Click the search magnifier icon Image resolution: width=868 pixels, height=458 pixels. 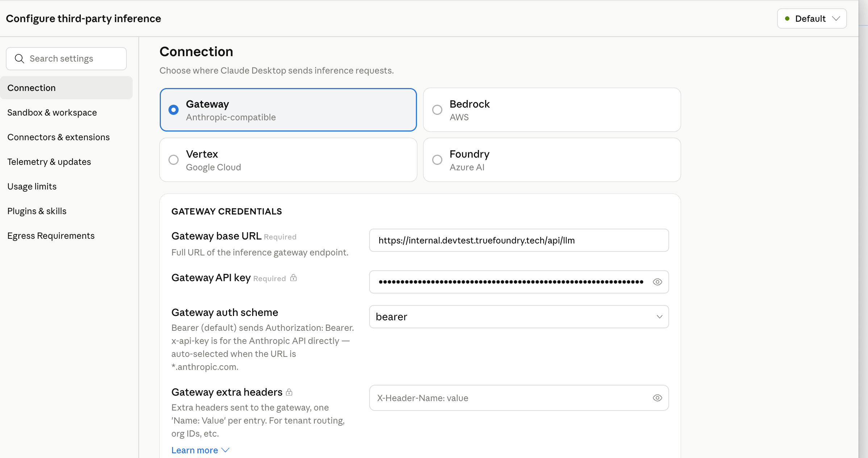tap(20, 59)
